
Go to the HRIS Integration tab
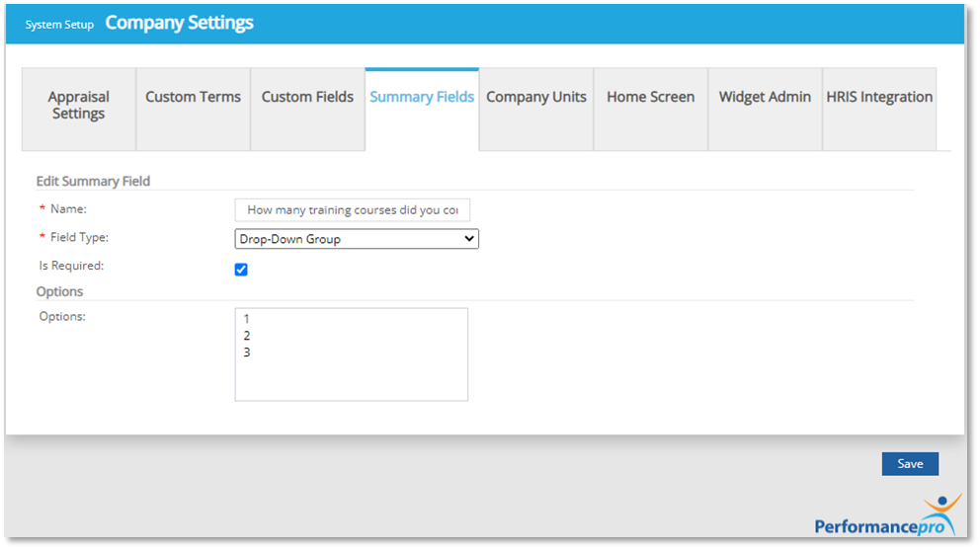(879, 97)
